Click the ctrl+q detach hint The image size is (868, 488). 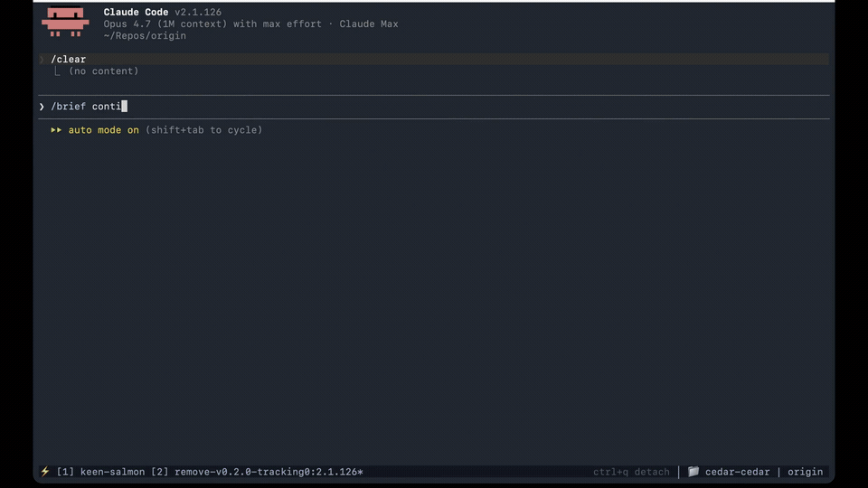point(631,472)
